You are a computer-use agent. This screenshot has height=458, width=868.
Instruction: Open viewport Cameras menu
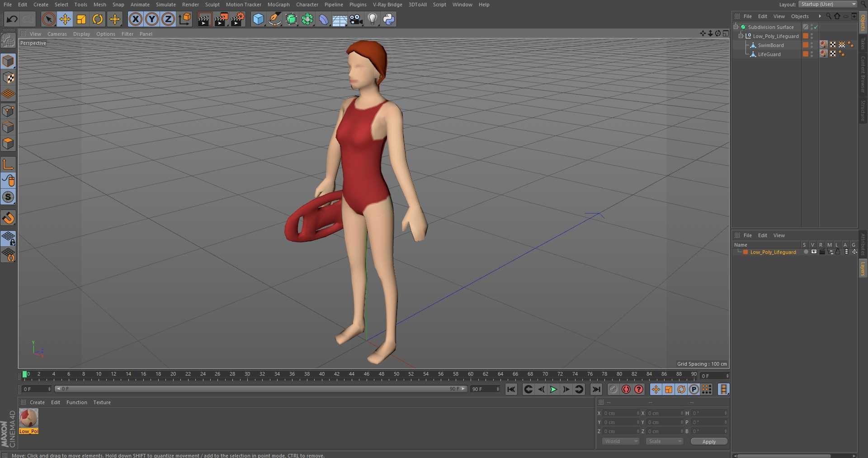[57, 34]
